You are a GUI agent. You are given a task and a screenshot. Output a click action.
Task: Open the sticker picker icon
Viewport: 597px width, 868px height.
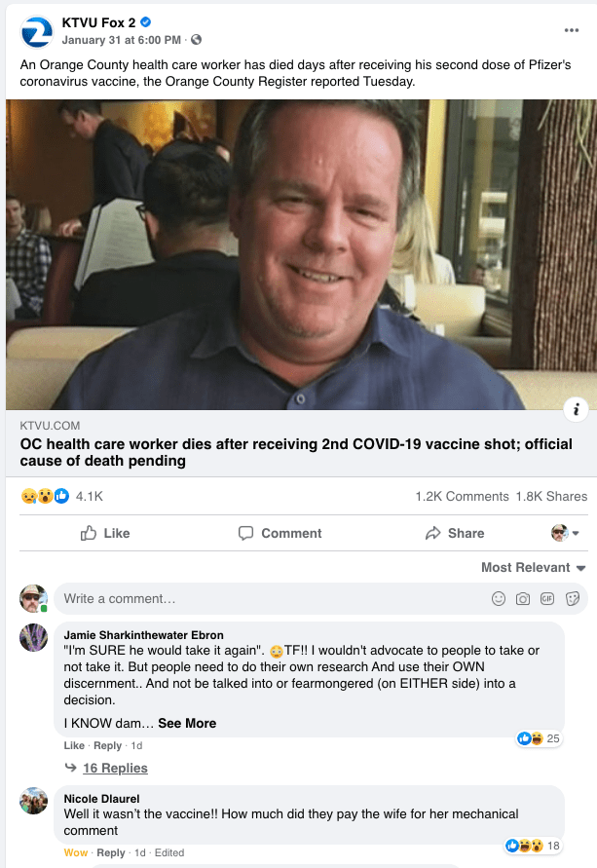(573, 598)
